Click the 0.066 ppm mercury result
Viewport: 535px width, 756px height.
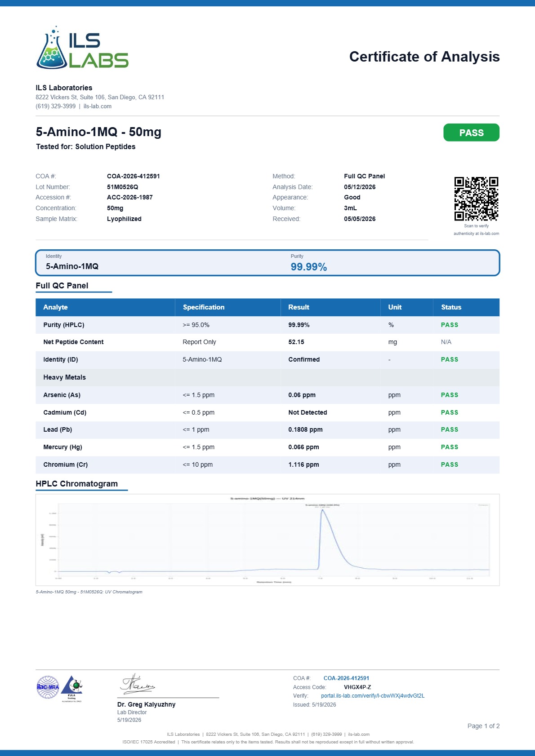[303, 447]
